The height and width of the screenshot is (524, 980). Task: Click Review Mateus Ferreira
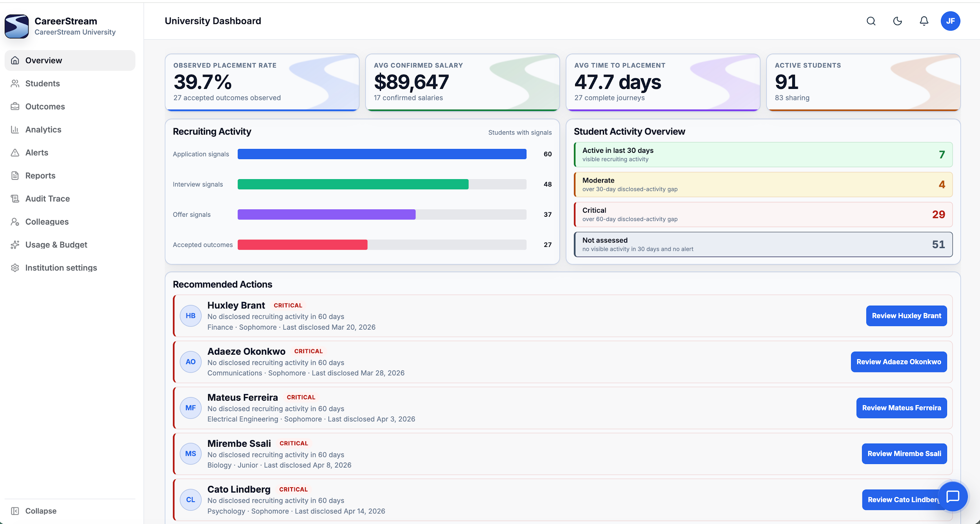pyautogui.click(x=902, y=408)
